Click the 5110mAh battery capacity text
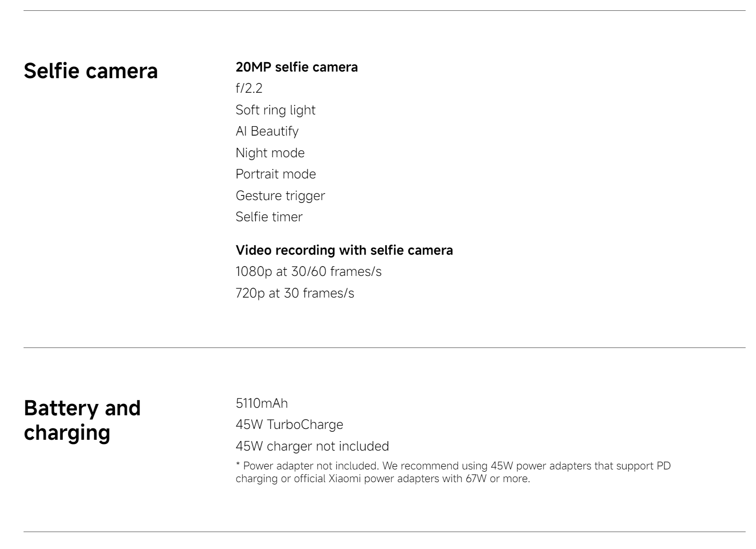The image size is (756, 549). [261, 404]
